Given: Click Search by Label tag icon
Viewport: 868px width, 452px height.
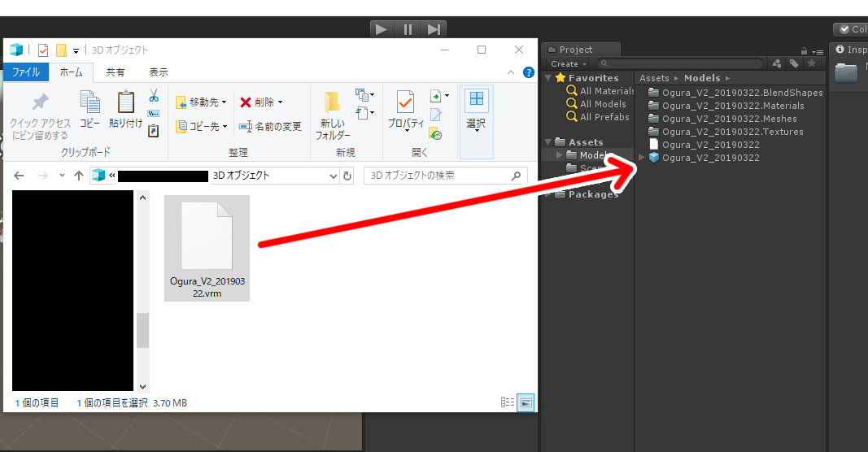Looking at the screenshot, I should 794,63.
